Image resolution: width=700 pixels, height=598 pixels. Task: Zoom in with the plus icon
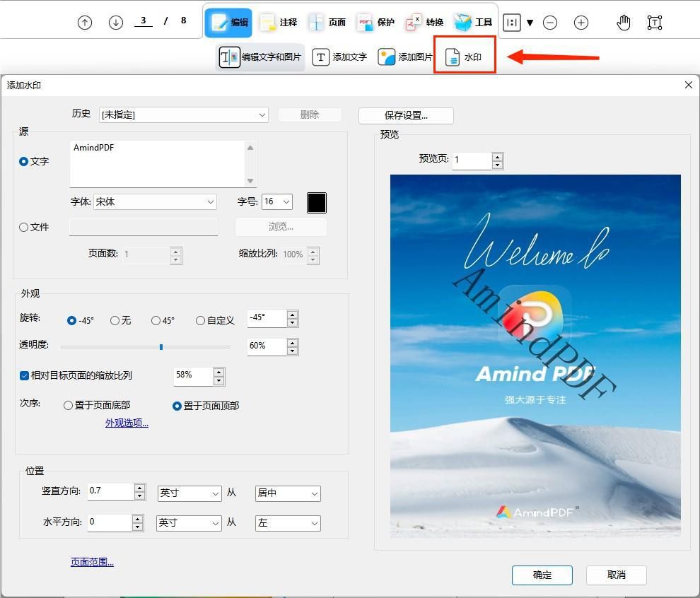click(581, 23)
